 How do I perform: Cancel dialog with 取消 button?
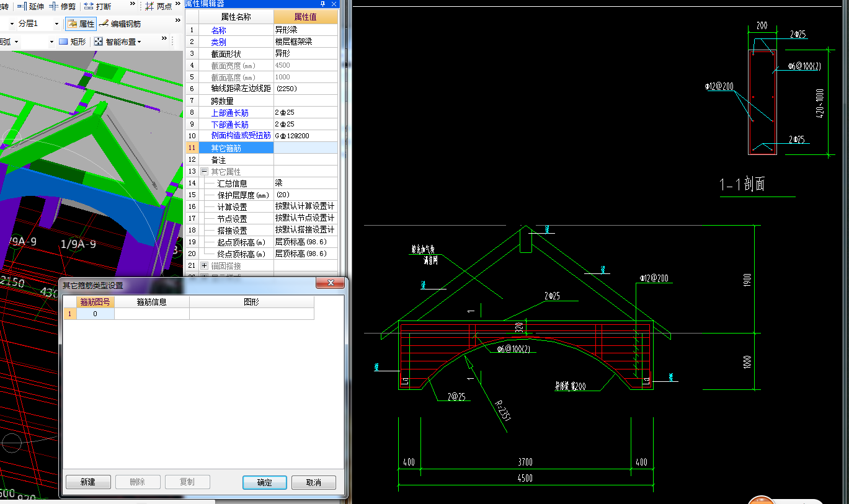pos(314,482)
